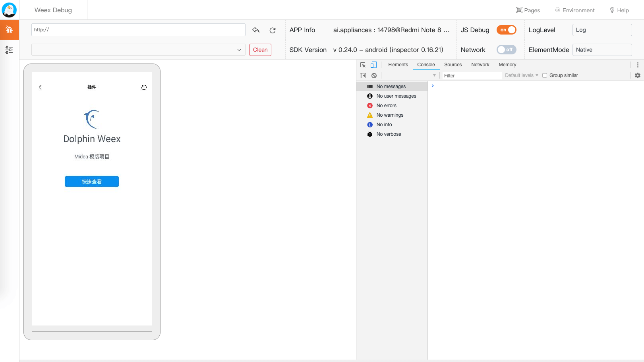Enable the Group similar checkbox
This screenshot has height=362, width=644.
(x=545, y=75)
